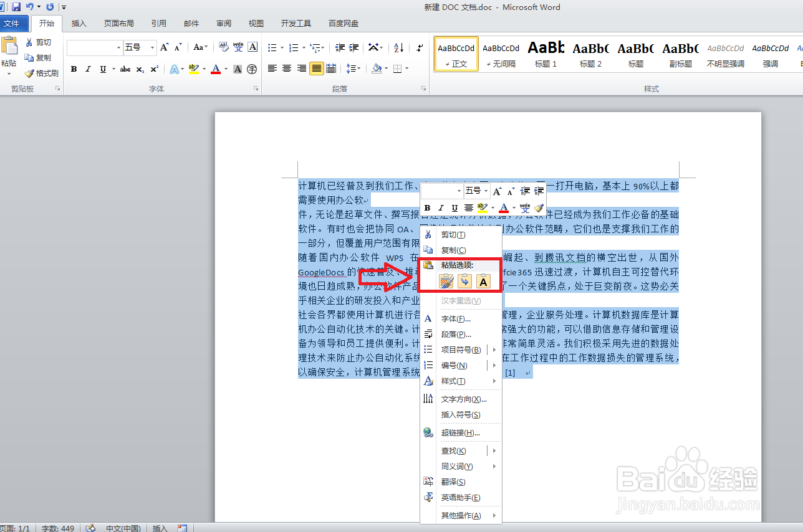Click Undo in the quick access toolbar
This screenshot has height=532, width=803.
click(x=29, y=7)
